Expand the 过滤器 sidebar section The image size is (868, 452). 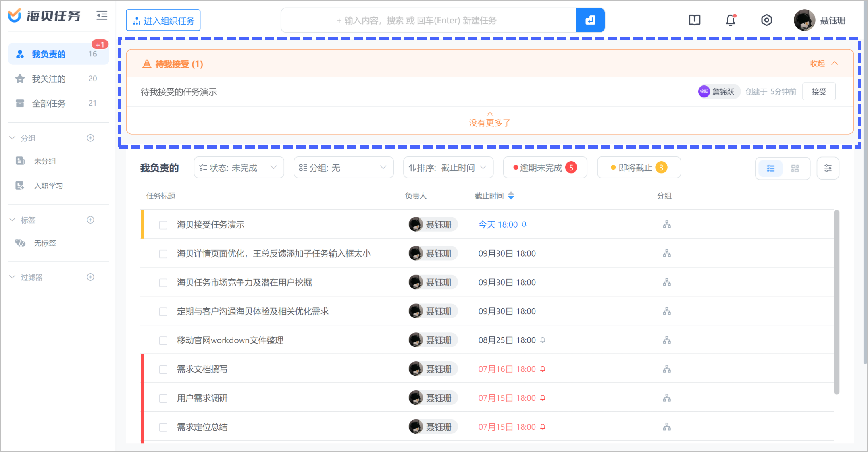12,277
